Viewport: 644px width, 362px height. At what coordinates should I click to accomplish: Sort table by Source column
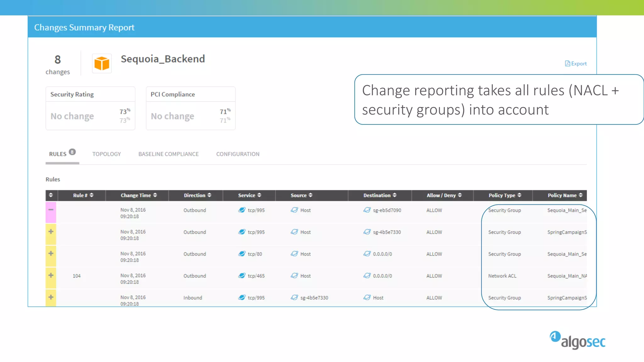pyautogui.click(x=302, y=195)
